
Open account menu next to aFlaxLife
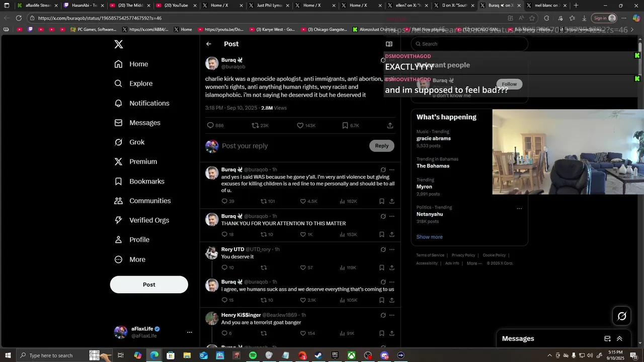click(190, 332)
